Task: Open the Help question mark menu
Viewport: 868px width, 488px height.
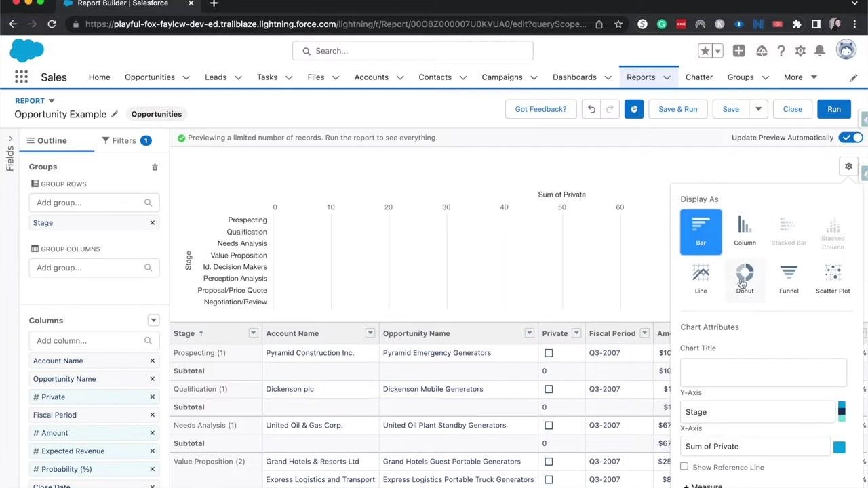Action: (781, 51)
